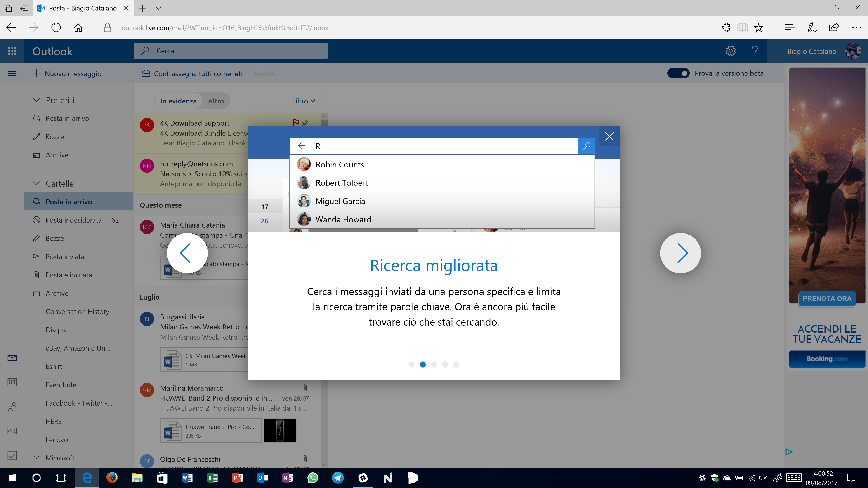Open Edge extensions puzzle icon

pyautogui.click(x=726, y=27)
